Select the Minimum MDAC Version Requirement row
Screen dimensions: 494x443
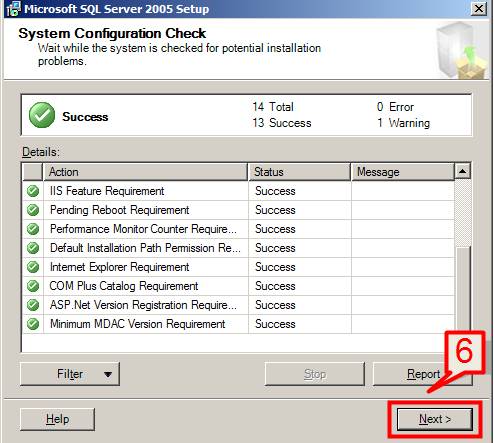tap(238, 324)
